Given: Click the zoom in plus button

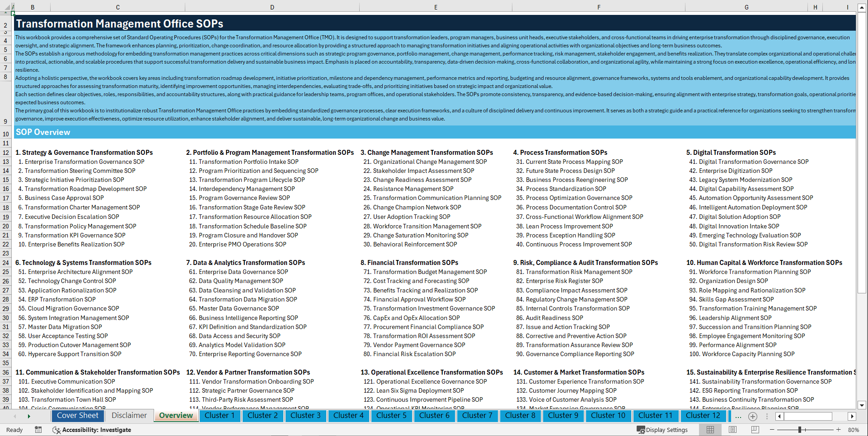Looking at the screenshot, I should [839, 430].
